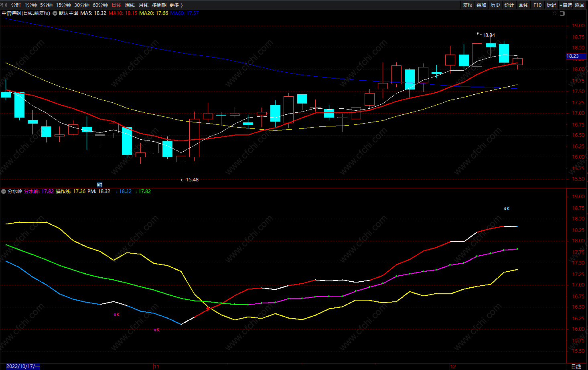The height and width of the screenshot is (370, 588).
Task: Click the magenta K marker near 16.25 level
Action: (x=117, y=315)
